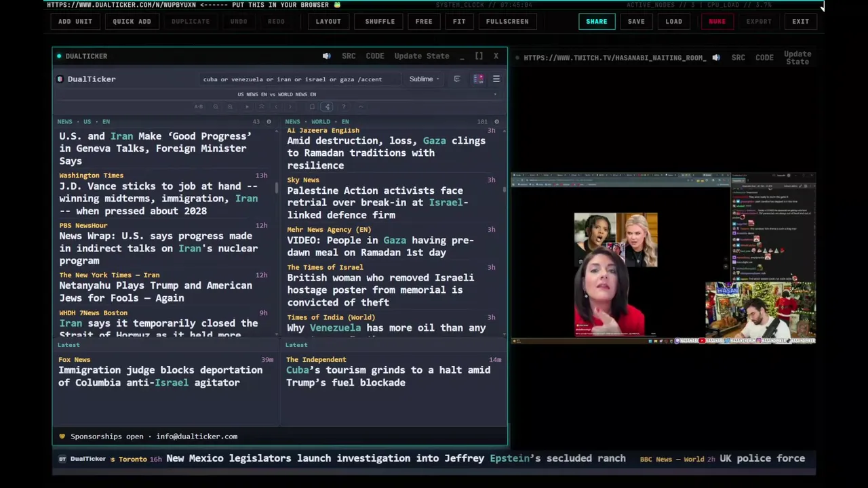The height and width of the screenshot is (488, 868).
Task: Click the LOAD button
Action: pyautogui.click(x=674, y=21)
